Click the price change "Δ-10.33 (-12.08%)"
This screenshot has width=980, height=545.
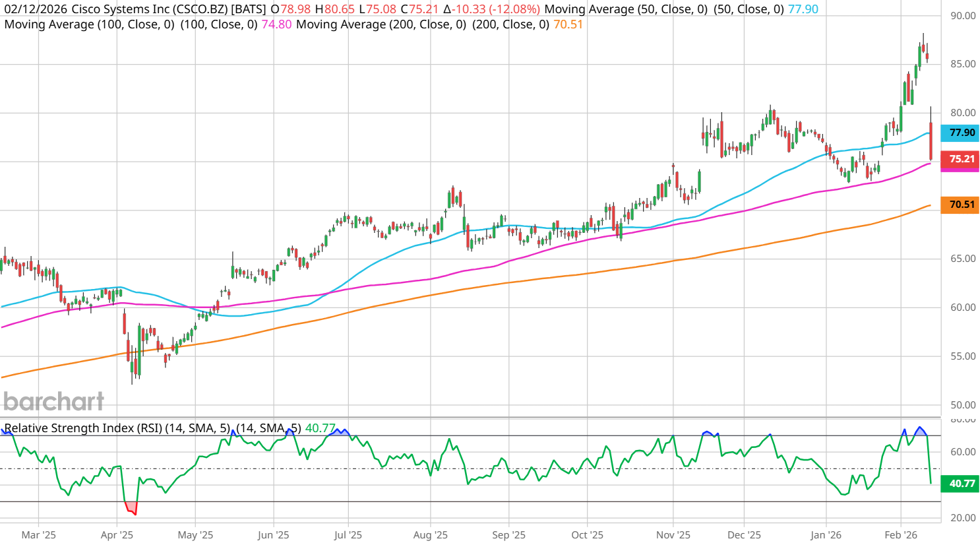491,9
